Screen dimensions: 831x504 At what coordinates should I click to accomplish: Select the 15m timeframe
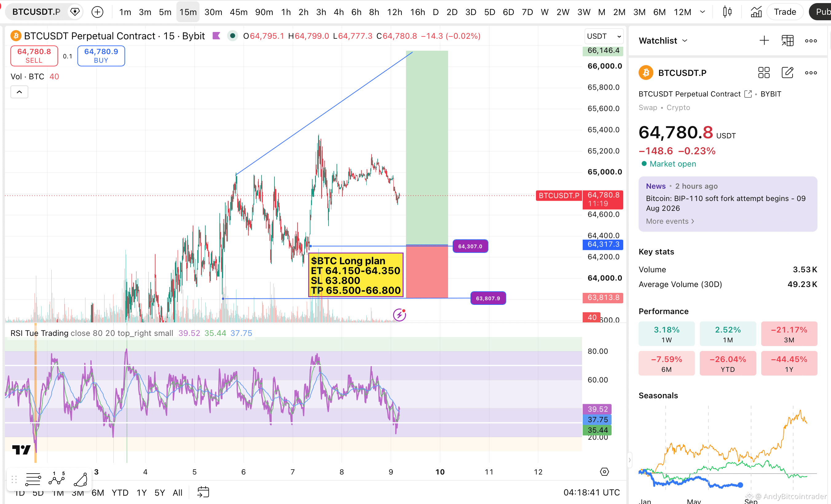(x=188, y=12)
